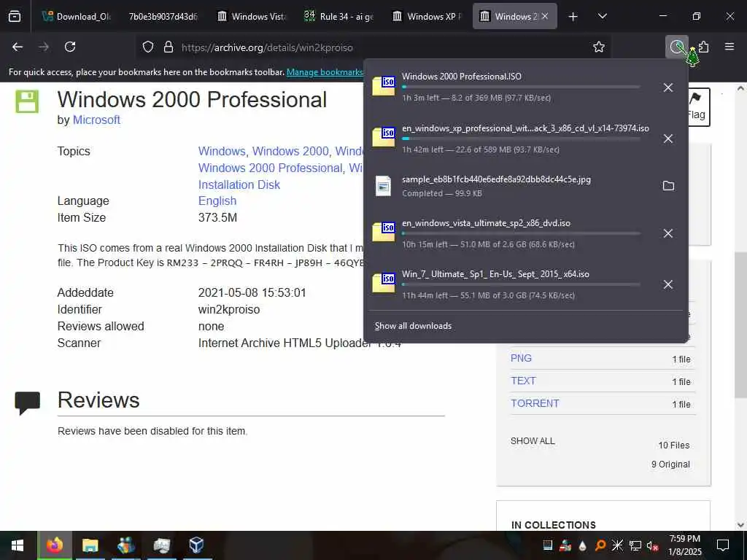747x560 pixels.
Task: Open the tracking protection shield icon
Action: tap(148, 47)
